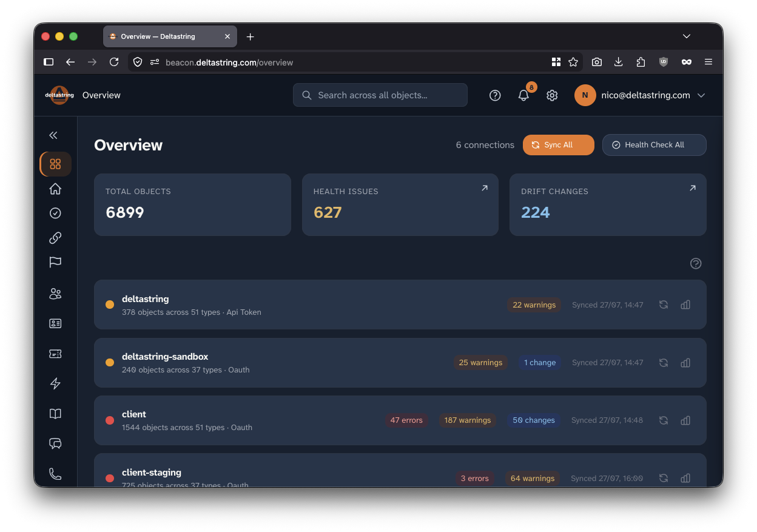Close the Overview — Deltastring tab
The width and height of the screenshot is (757, 532).
pos(227,36)
